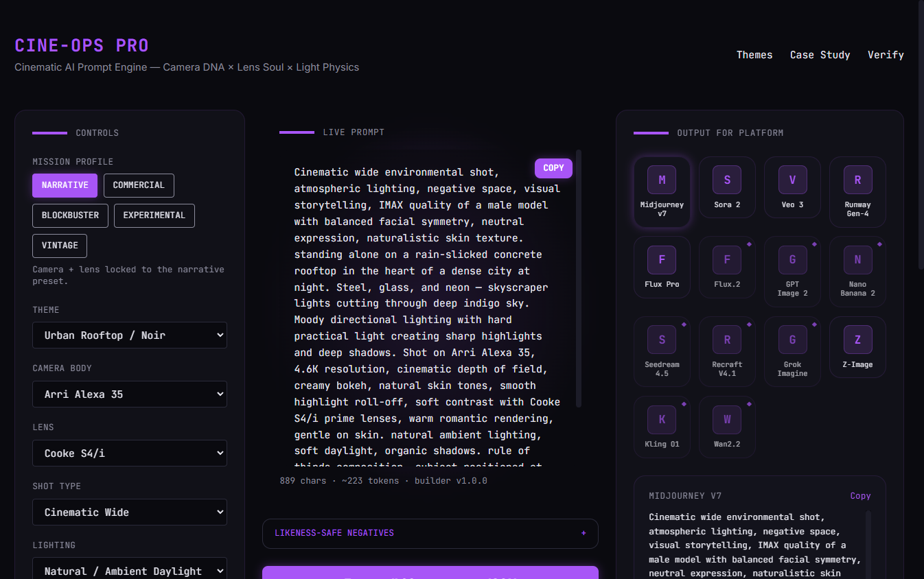Switch mission profile to BLOCKBUSTER

pos(70,215)
